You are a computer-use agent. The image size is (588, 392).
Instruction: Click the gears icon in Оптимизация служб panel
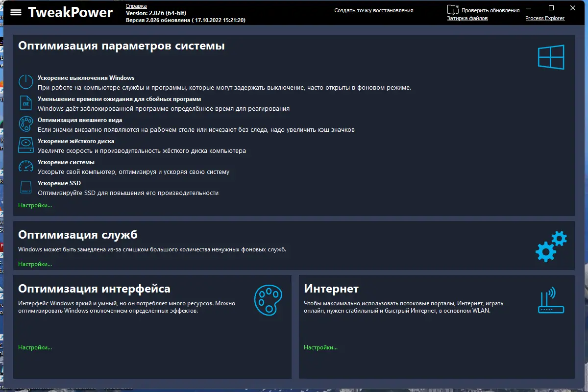(551, 246)
